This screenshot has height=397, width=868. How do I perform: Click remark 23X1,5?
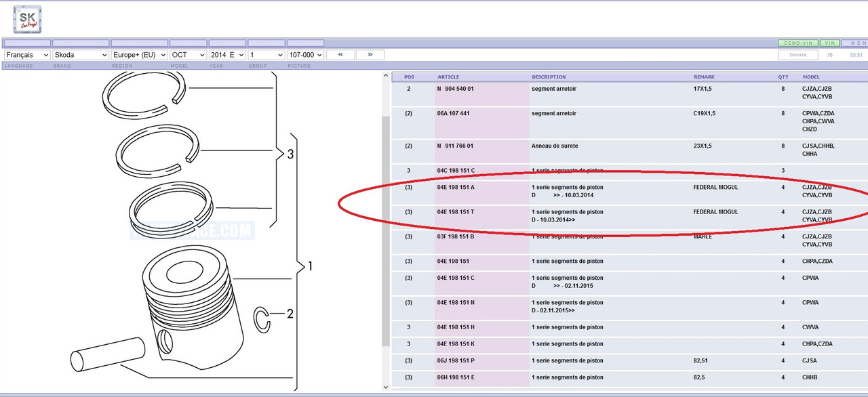coord(703,146)
